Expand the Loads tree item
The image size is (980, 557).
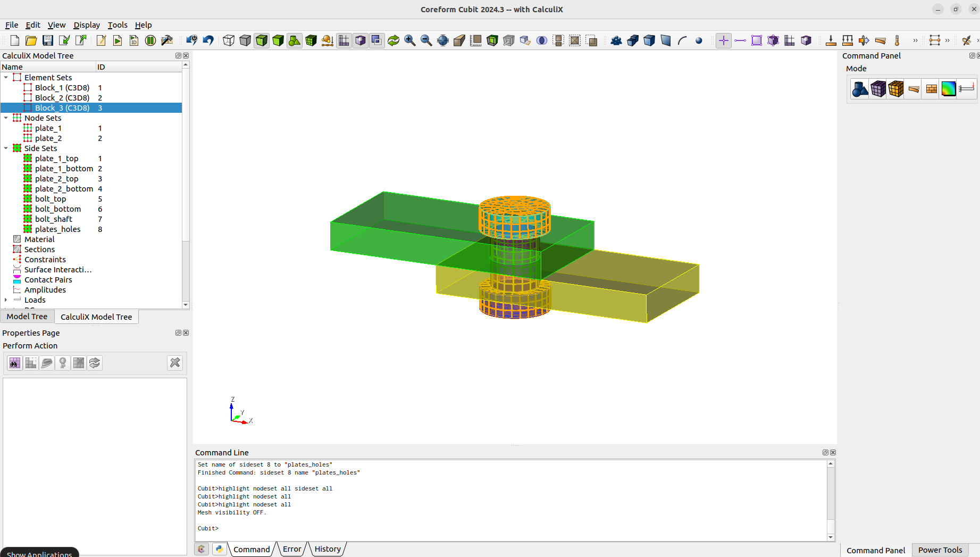coord(6,300)
